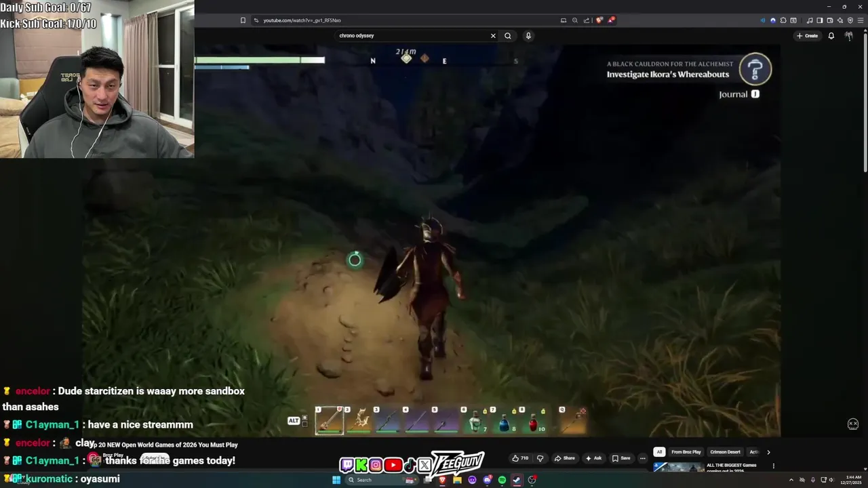
Task: Open the YouTube Create button
Action: [x=808, y=36]
